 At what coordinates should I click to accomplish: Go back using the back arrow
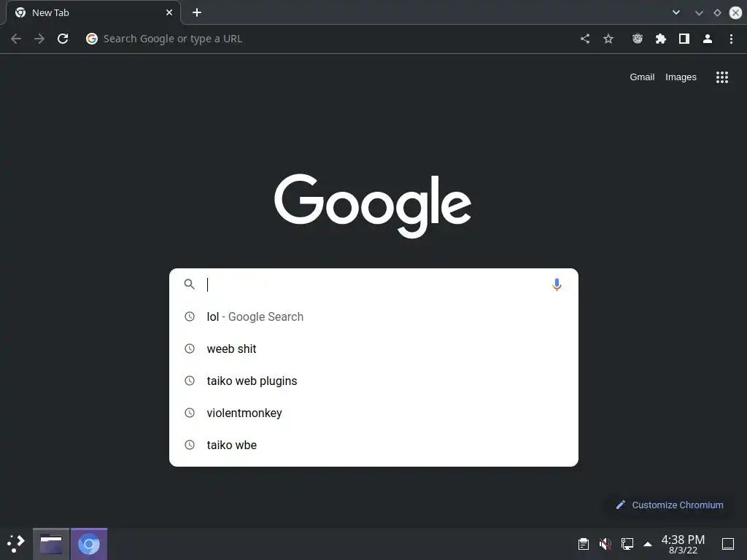tap(16, 39)
